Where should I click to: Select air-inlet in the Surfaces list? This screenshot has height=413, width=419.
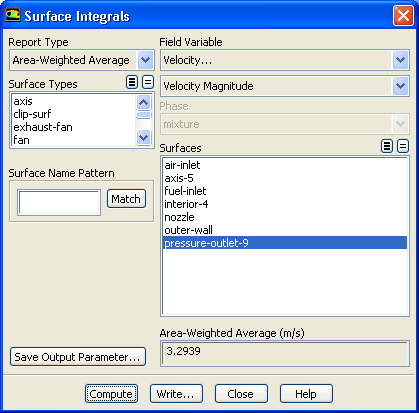coord(182,165)
